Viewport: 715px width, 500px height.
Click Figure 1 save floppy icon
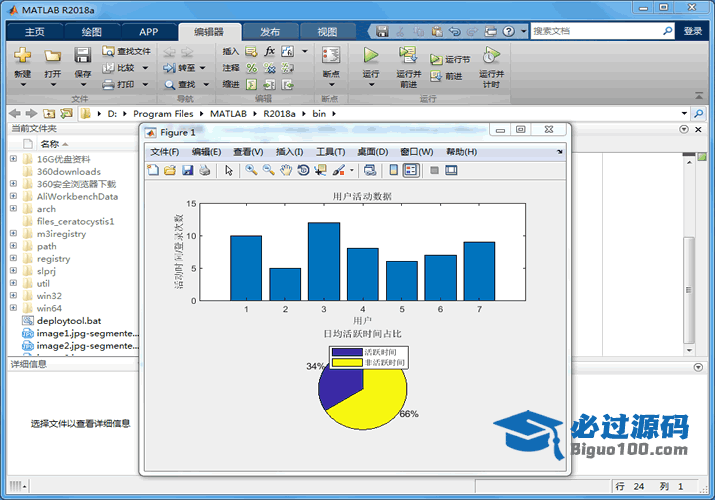[x=187, y=170]
